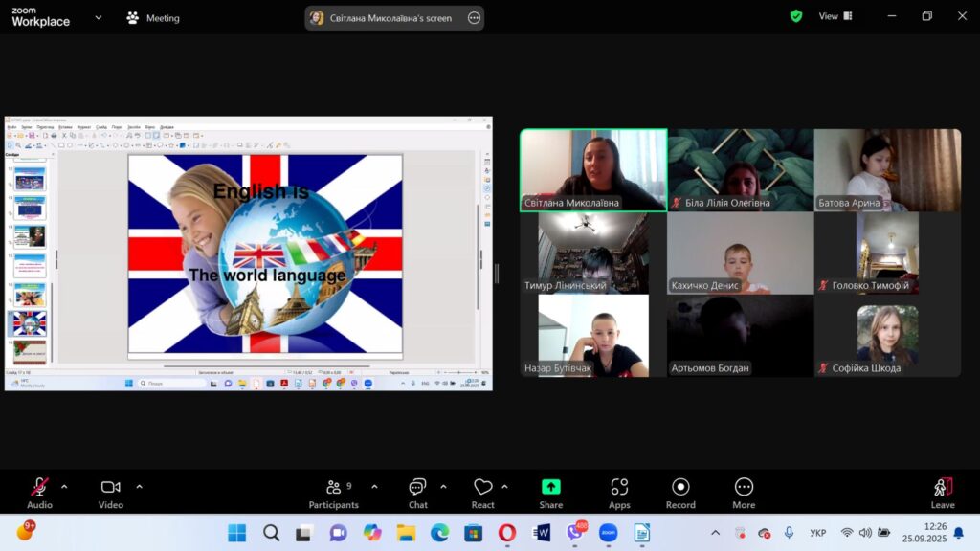Viewport: 980px width, 551px height.
Task: Leave the meeting
Action: 943,493
